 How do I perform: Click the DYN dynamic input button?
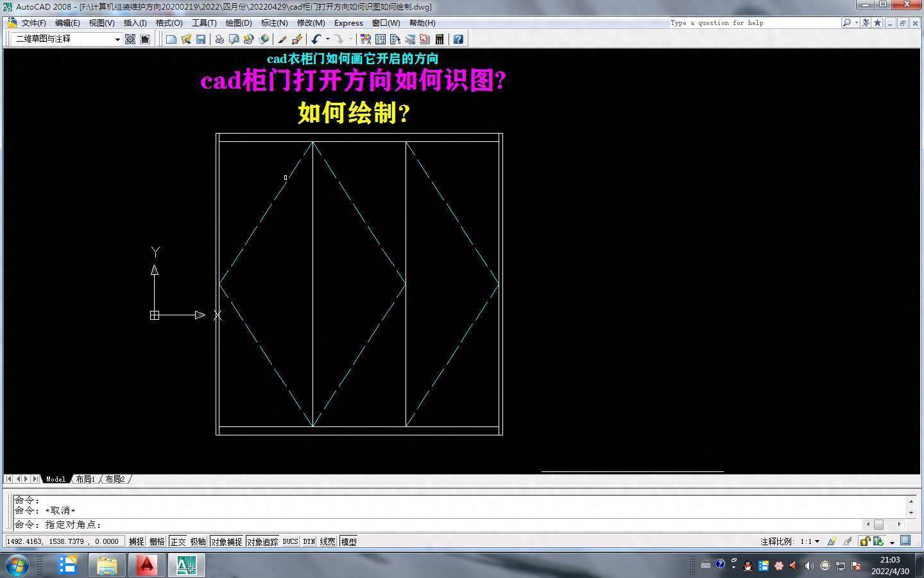click(309, 541)
